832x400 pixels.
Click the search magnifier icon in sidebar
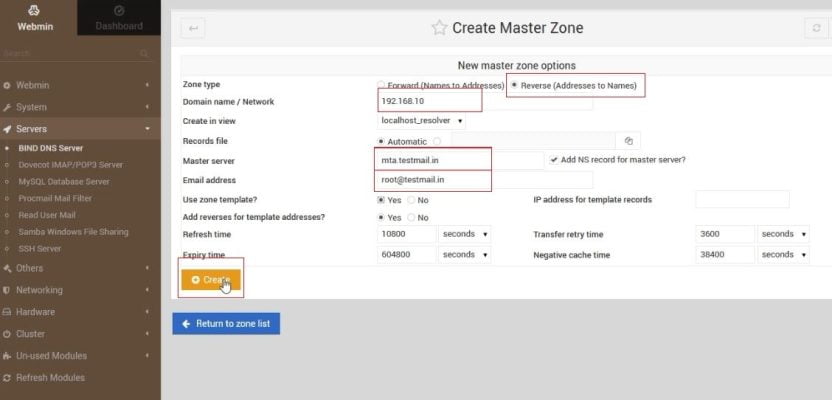(145, 53)
